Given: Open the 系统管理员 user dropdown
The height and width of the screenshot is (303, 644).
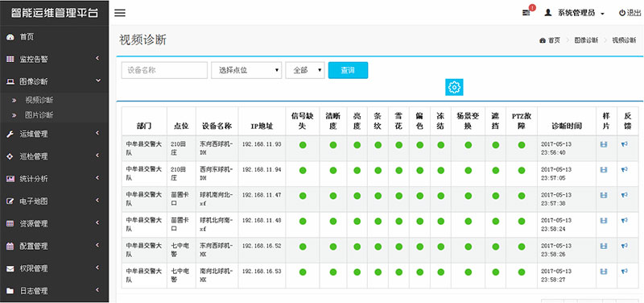Looking at the screenshot, I should coord(574,13).
